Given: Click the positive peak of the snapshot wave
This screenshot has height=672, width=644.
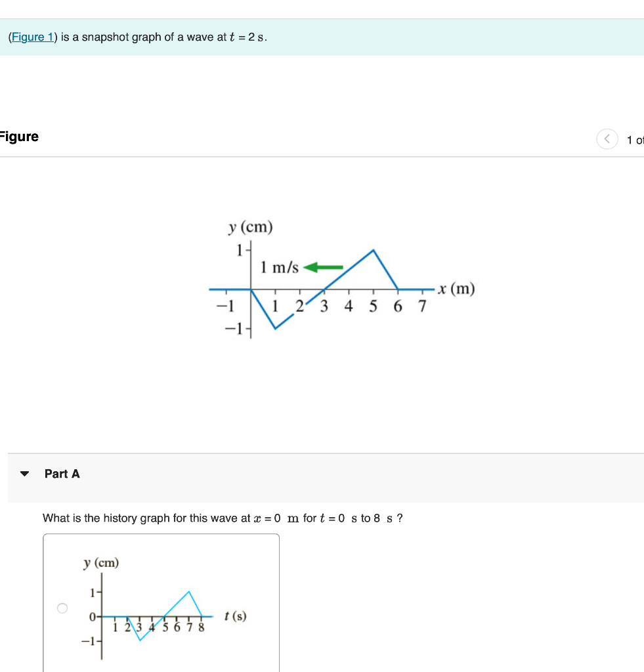Looking at the screenshot, I should pyautogui.click(x=374, y=250).
